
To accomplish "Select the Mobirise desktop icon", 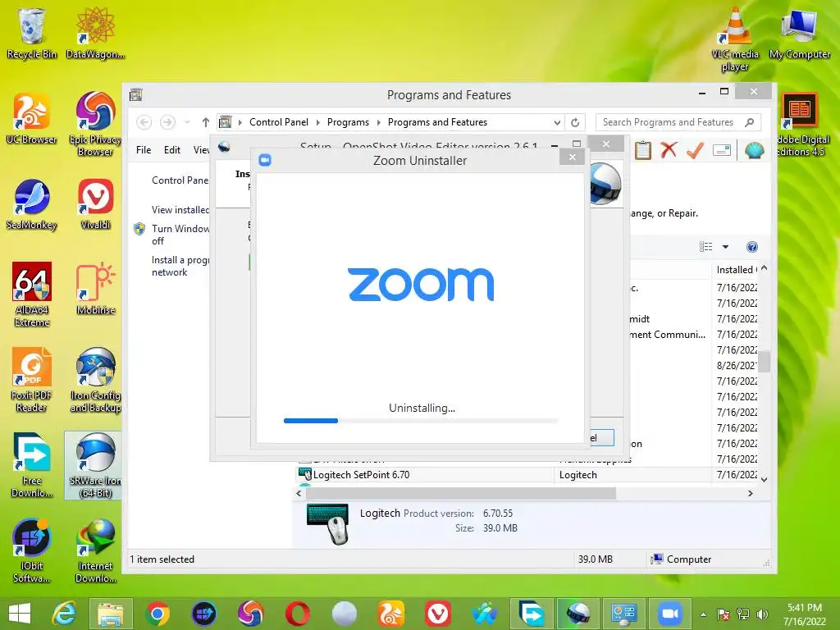I will pos(95,290).
